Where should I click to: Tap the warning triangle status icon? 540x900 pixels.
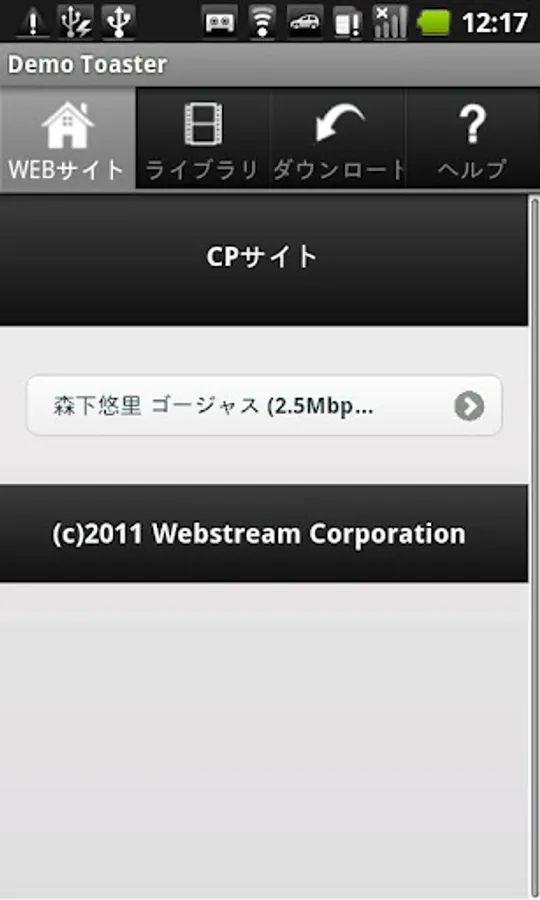coord(32,23)
